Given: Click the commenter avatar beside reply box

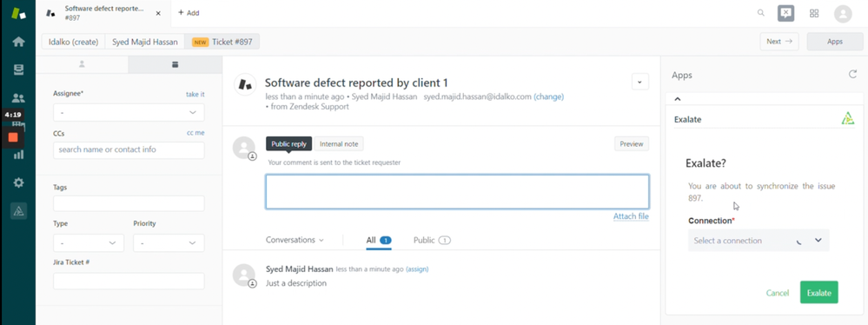Looking at the screenshot, I should point(244,148).
